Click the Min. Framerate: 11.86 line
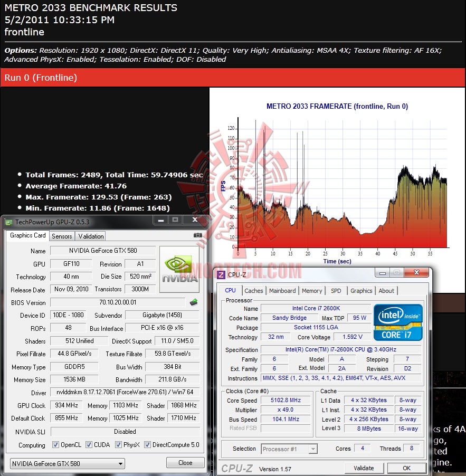466x476 pixels. click(98, 208)
